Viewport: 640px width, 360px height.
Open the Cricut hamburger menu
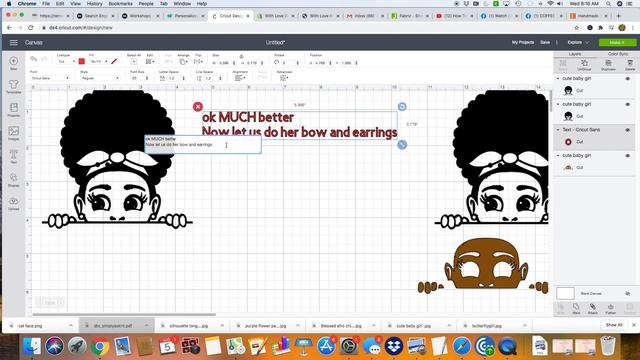click(x=13, y=42)
